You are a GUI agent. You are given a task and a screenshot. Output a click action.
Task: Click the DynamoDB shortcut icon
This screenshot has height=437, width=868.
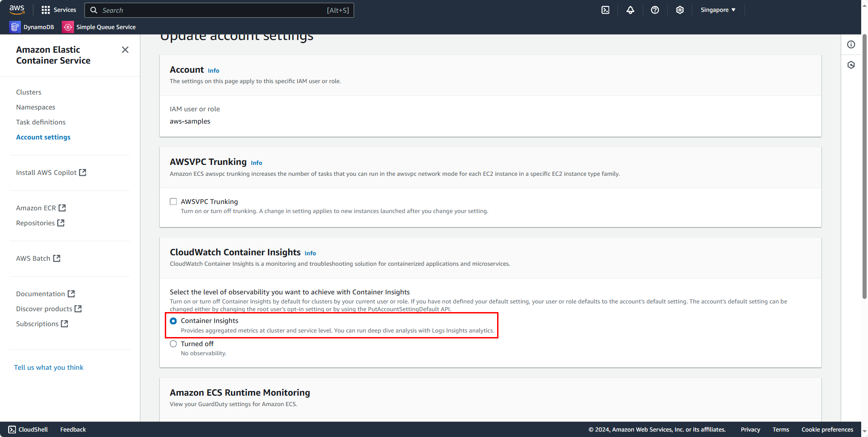pyautogui.click(x=15, y=27)
